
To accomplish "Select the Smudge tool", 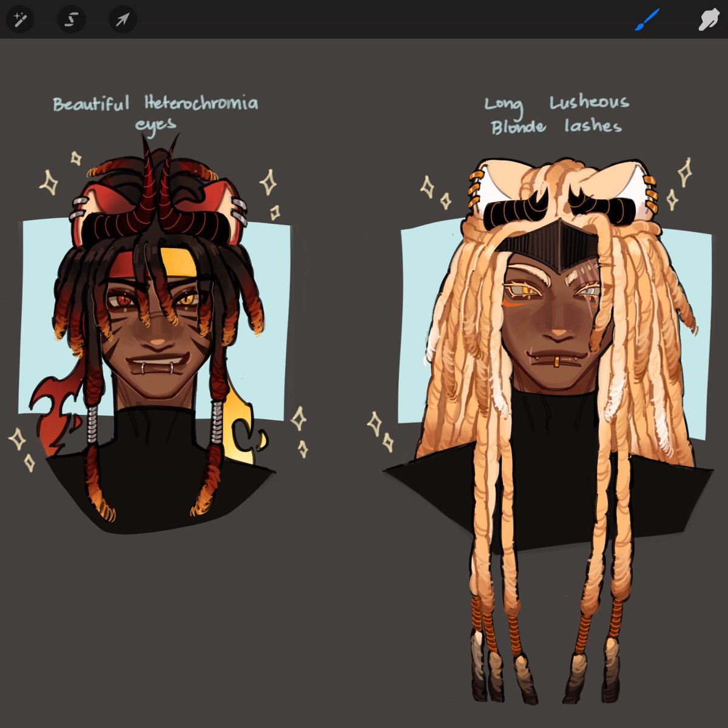I will [709, 20].
